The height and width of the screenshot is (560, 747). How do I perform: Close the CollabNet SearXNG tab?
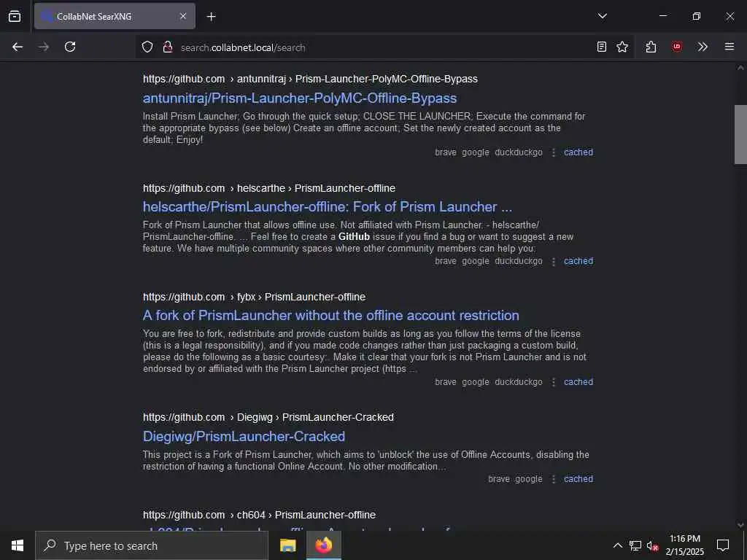click(x=183, y=16)
